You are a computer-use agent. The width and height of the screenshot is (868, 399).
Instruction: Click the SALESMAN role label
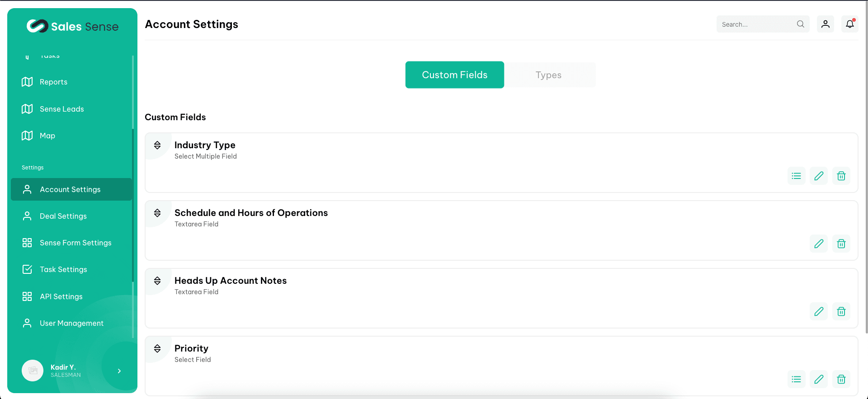66,375
